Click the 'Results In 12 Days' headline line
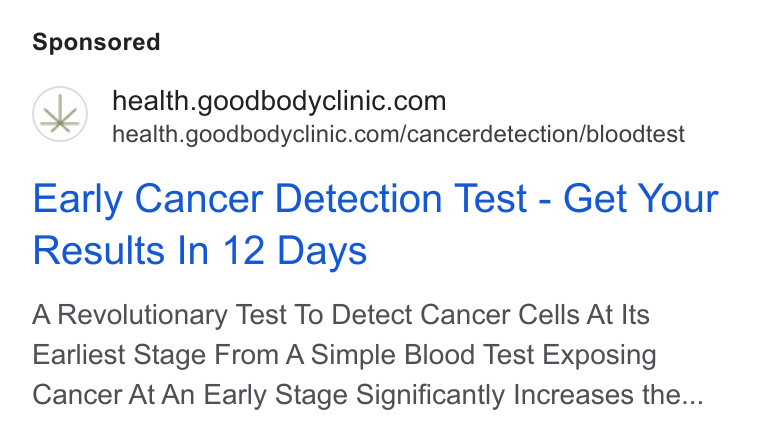 200,250
